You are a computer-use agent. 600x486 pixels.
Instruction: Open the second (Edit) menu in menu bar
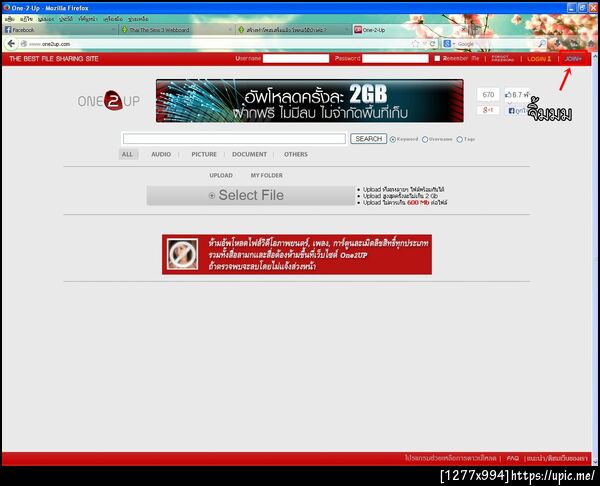pyautogui.click(x=26, y=19)
